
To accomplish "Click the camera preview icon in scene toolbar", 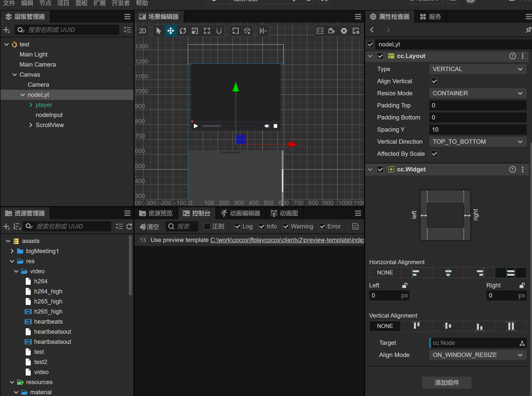I will pos(331,31).
